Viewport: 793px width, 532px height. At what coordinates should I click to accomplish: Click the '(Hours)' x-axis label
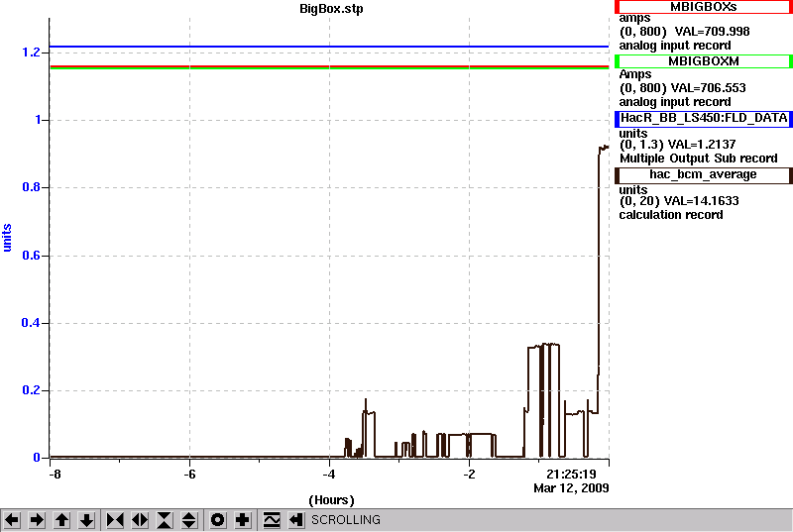click(x=331, y=500)
